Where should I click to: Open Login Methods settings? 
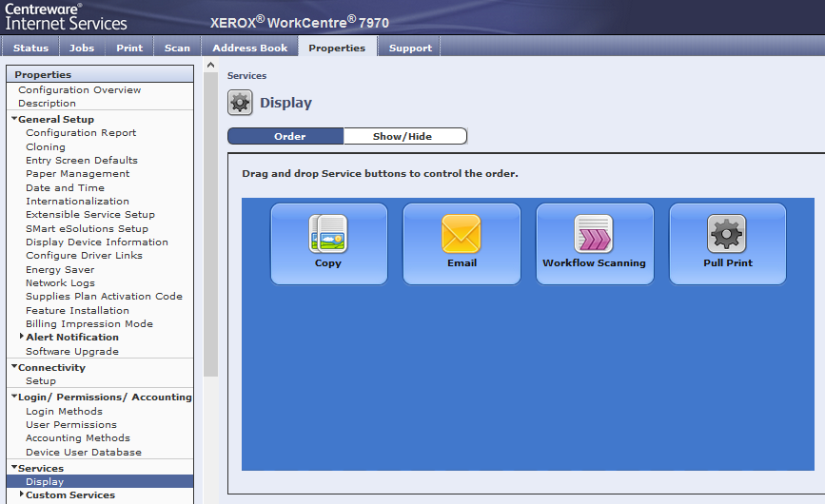(x=64, y=412)
